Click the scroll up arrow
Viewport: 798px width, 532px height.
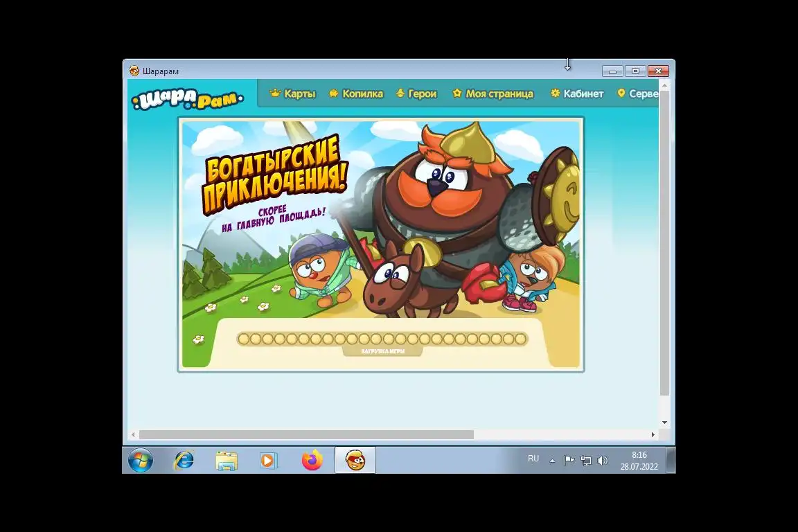pyautogui.click(x=665, y=85)
